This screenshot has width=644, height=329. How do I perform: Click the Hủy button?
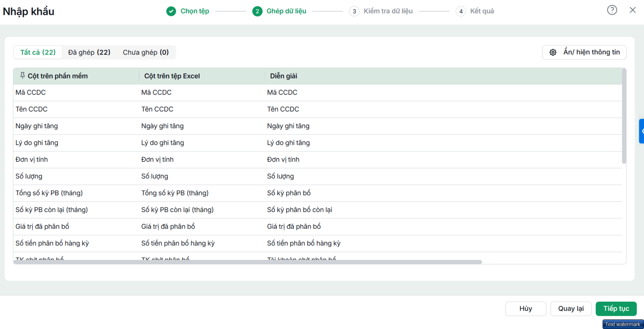tap(526, 308)
